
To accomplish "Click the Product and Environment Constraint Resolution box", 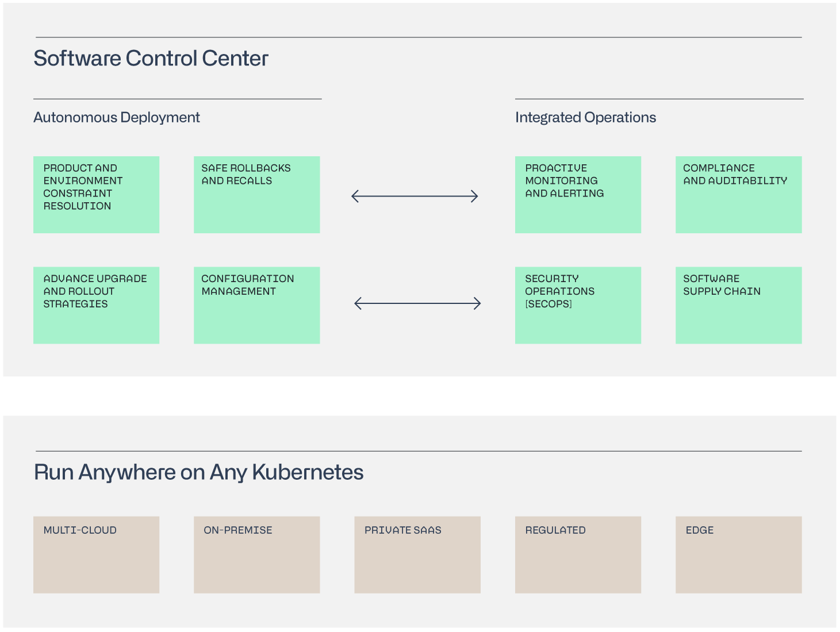I will pos(96,195).
